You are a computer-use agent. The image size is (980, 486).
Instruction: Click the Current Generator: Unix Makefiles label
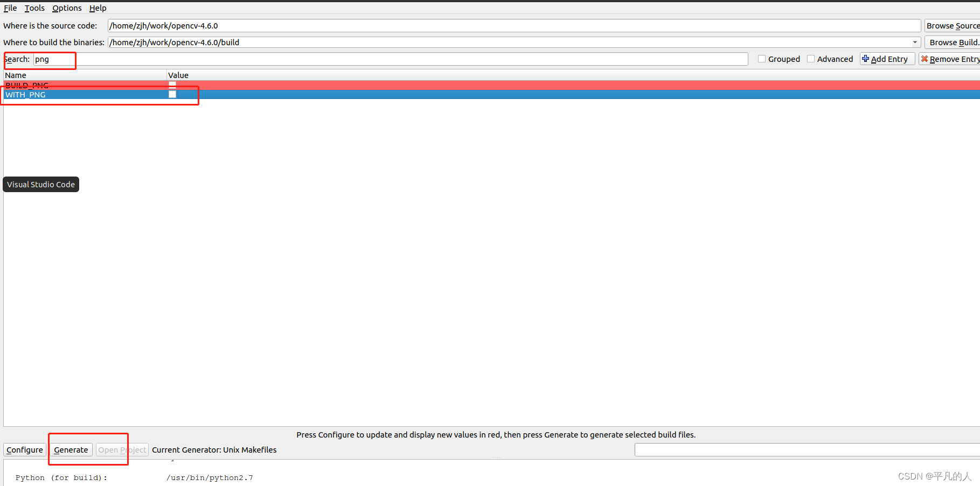click(x=214, y=450)
